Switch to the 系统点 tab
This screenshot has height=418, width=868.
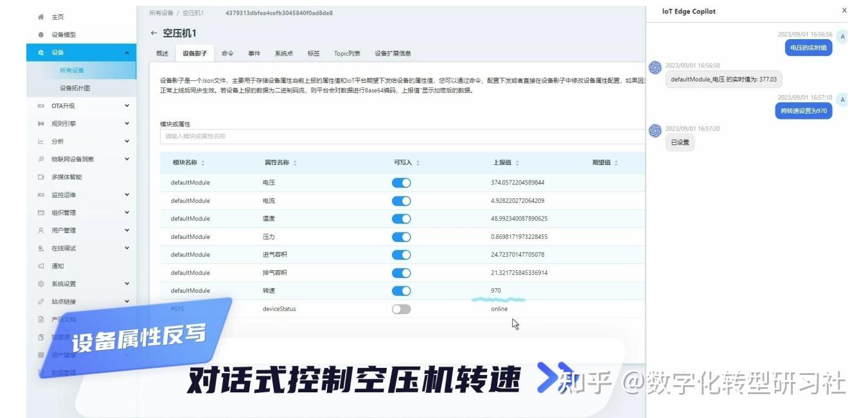click(x=284, y=54)
